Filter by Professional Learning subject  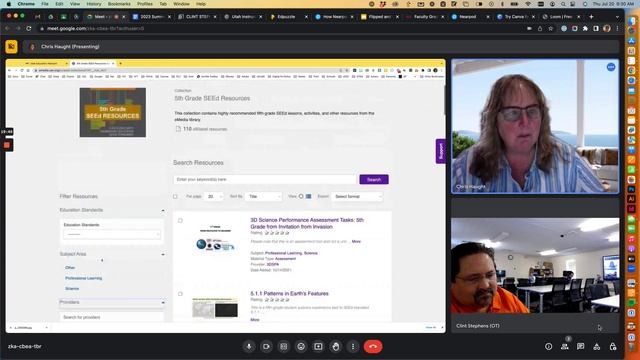84,278
